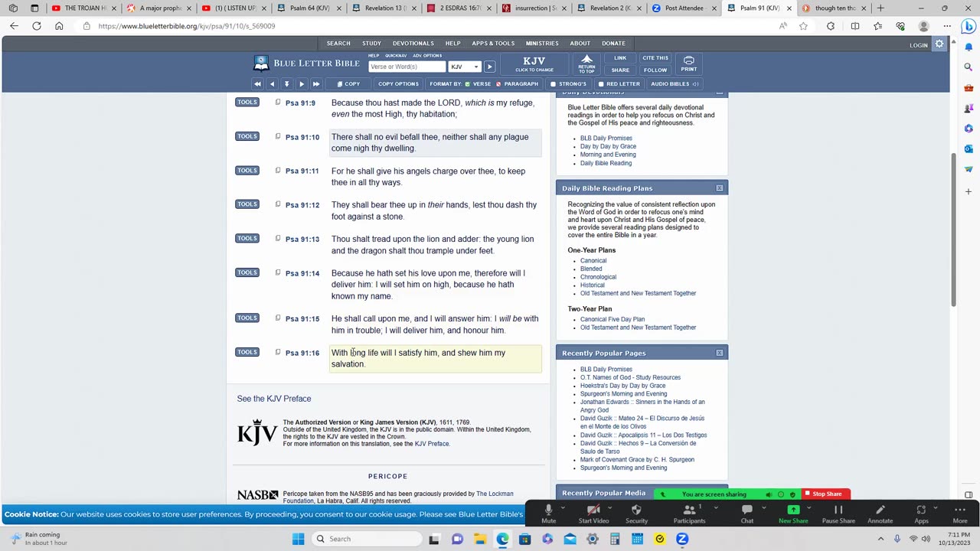Screen dimensions: 980x551
Task: Click the Print icon
Action: pyautogui.click(x=688, y=64)
